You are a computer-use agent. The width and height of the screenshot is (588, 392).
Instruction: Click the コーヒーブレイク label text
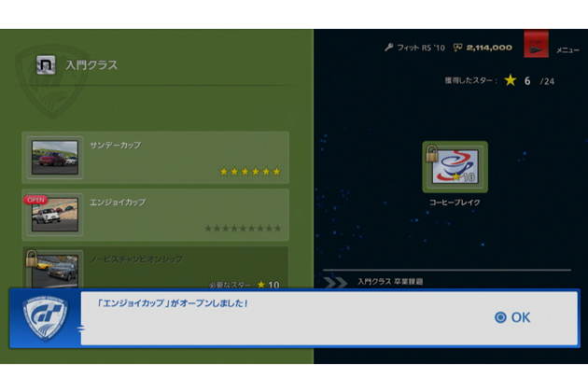click(x=455, y=203)
